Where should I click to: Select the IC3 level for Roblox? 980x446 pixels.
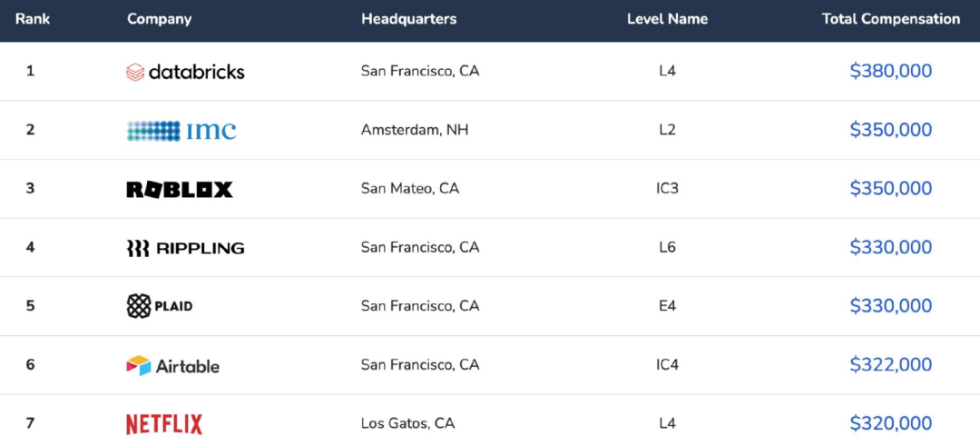[x=667, y=188]
